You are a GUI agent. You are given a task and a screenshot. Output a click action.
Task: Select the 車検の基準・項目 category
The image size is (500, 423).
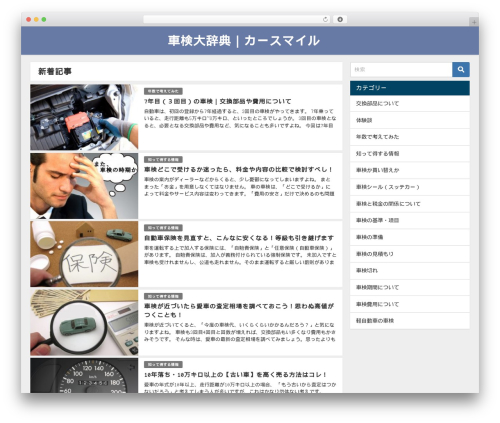pyautogui.click(x=410, y=220)
